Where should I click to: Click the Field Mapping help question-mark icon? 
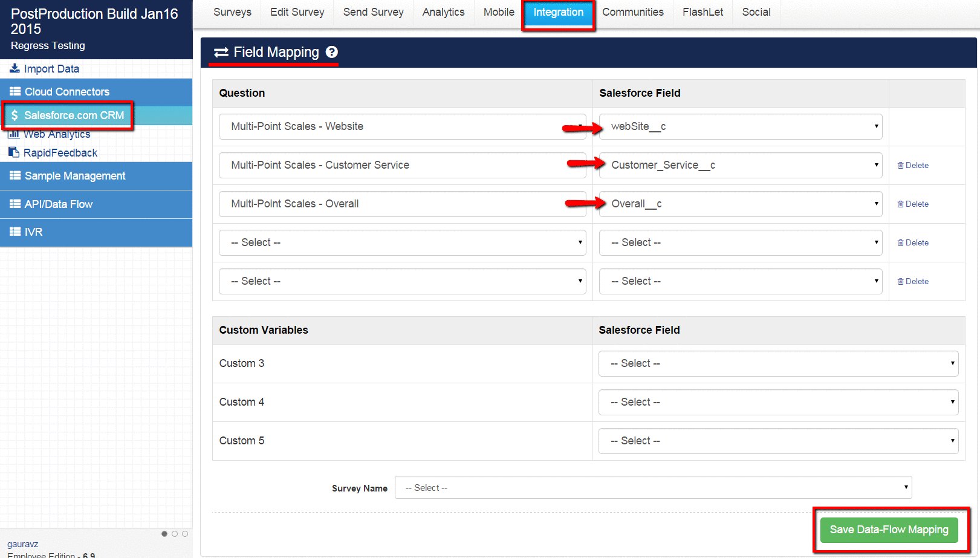coord(332,52)
